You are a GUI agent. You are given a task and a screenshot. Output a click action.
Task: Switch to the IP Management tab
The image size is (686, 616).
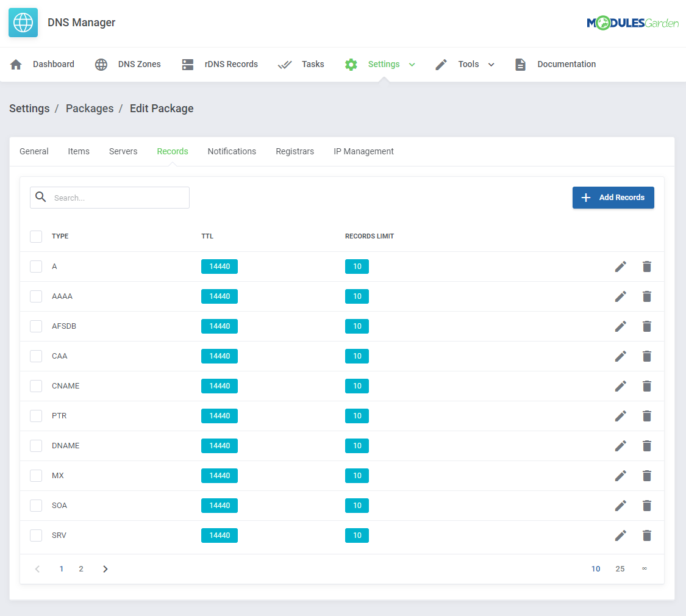coord(363,151)
